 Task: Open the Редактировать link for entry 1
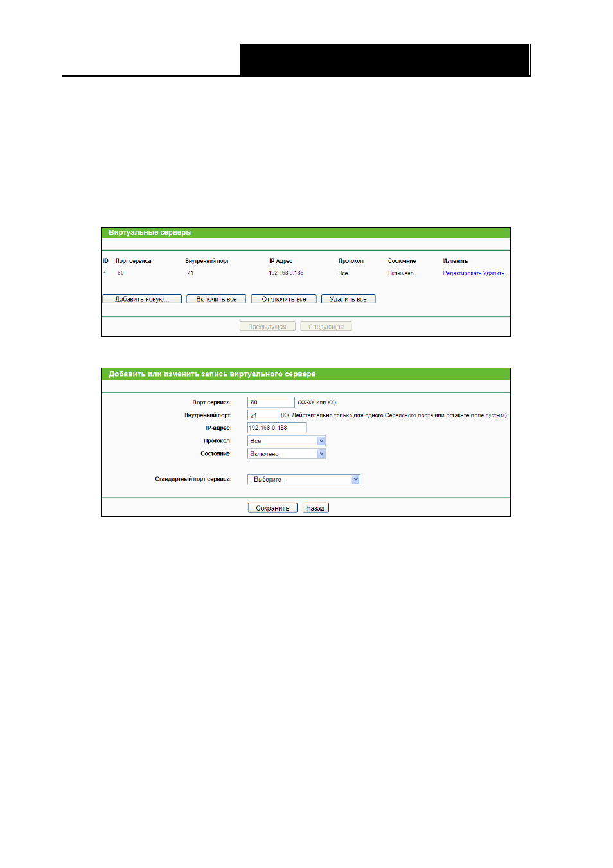(x=462, y=273)
